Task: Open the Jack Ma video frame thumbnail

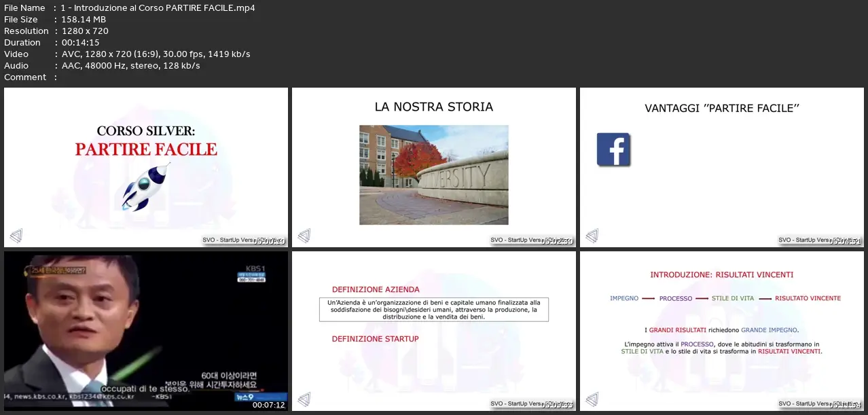Action: [146, 331]
